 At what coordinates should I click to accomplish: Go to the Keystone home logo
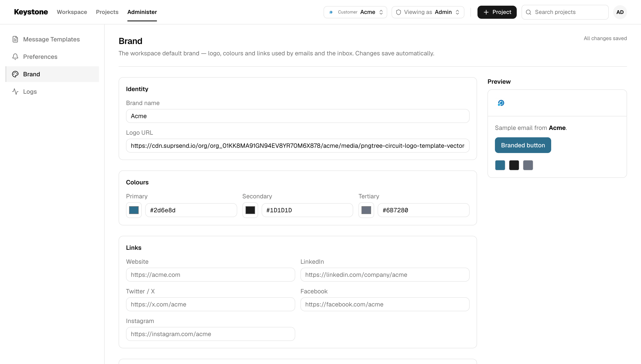point(31,12)
